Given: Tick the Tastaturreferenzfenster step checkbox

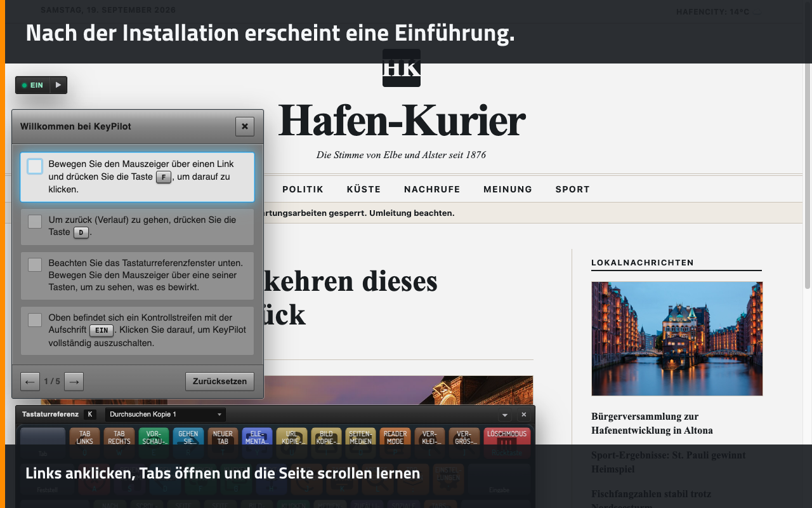Looking at the screenshot, I should (35, 265).
